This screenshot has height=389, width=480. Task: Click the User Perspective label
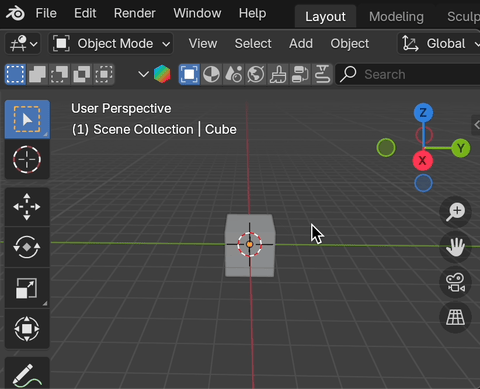pyautogui.click(x=121, y=108)
